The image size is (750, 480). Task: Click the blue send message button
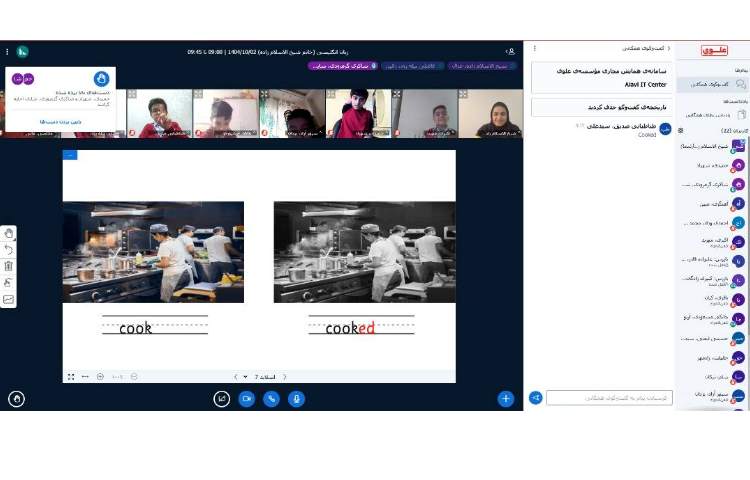(x=535, y=397)
